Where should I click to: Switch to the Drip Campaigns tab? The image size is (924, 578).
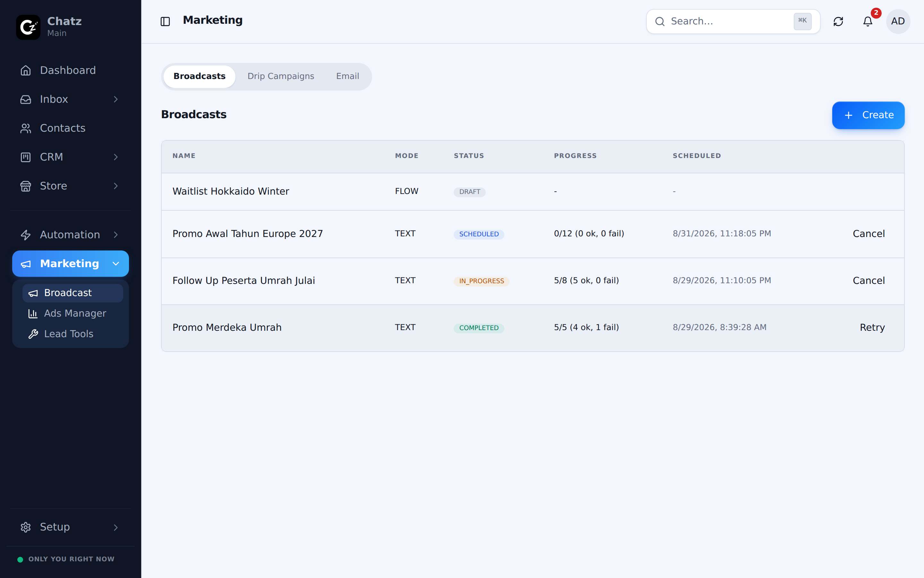pos(281,76)
